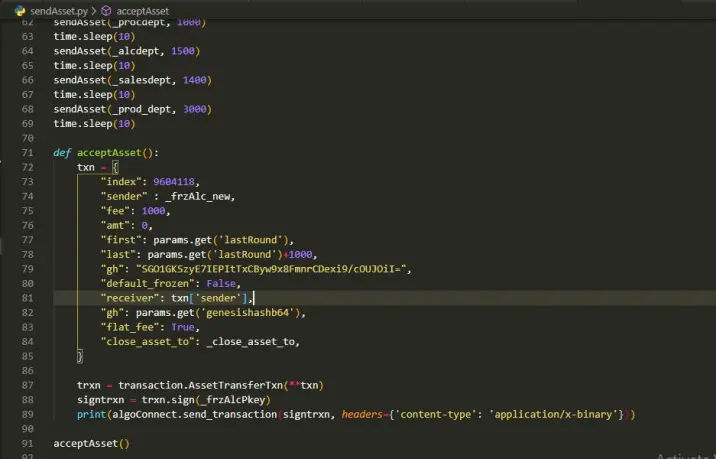Click the Python file icon in breadcrumb
This screenshot has height=459, width=716.
[x=20, y=11]
